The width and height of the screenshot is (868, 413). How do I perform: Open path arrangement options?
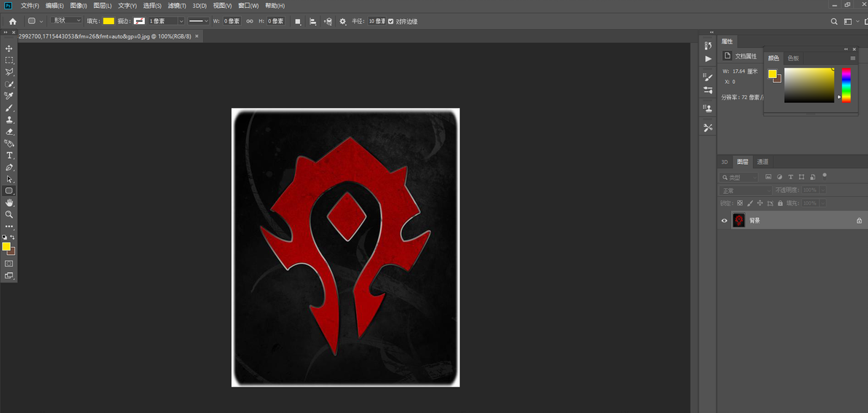pyautogui.click(x=328, y=21)
